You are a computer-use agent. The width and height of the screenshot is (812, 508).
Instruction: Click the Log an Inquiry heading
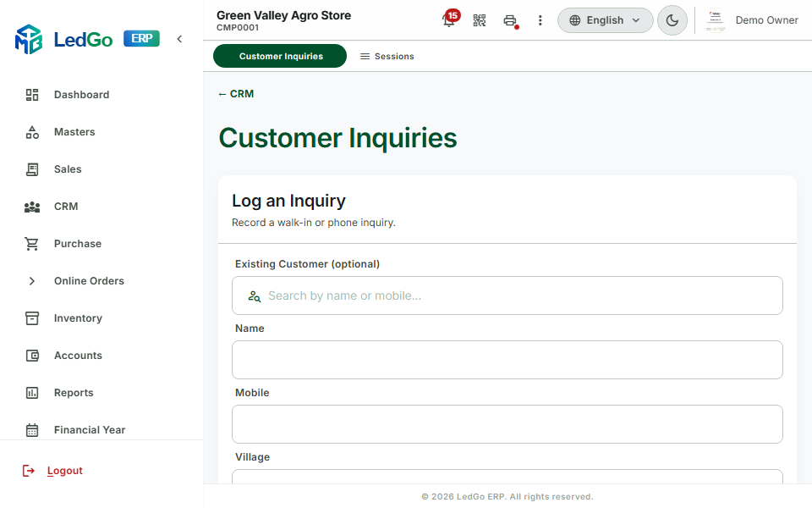288,201
